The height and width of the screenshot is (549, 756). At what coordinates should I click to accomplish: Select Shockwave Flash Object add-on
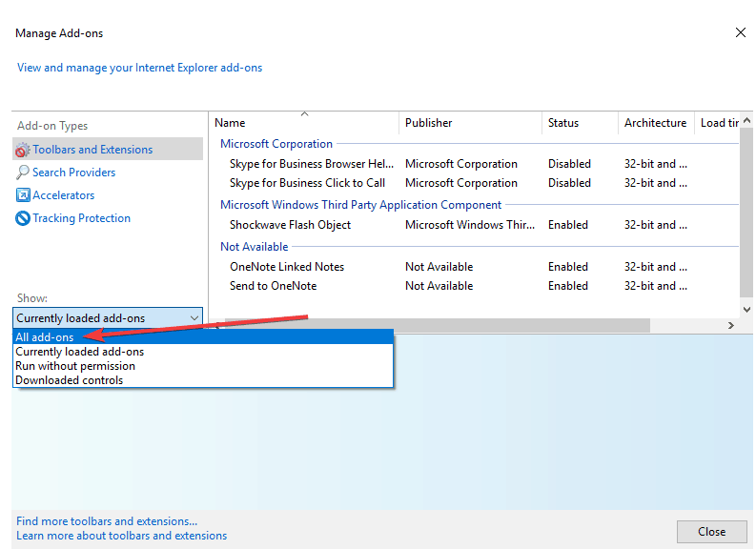click(x=475, y=225)
